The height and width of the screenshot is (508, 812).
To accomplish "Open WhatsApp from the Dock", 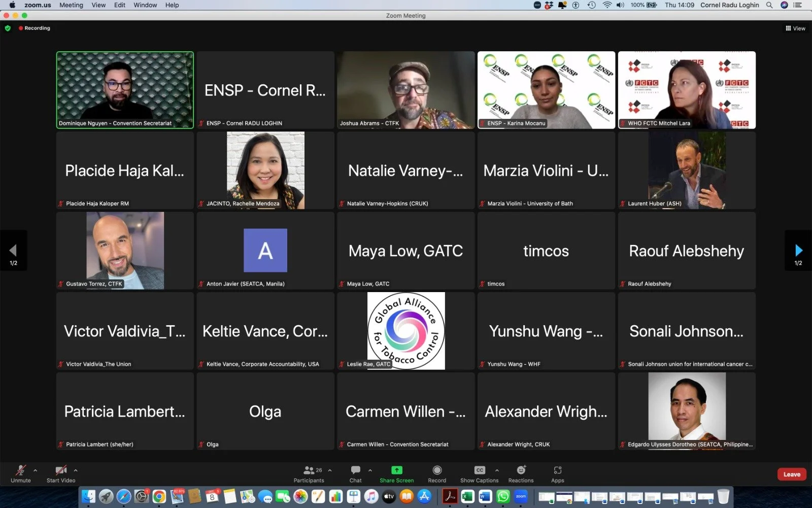I will pyautogui.click(x=503, y=496).
